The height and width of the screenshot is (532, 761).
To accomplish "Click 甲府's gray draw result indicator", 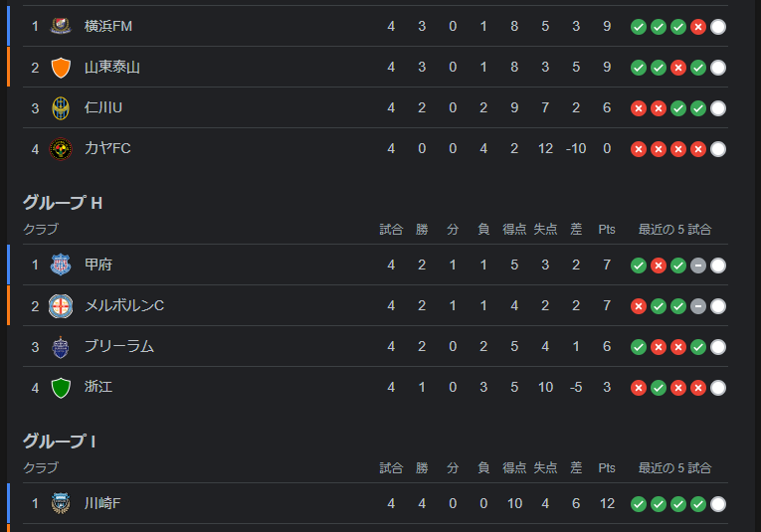I will 698,266.
